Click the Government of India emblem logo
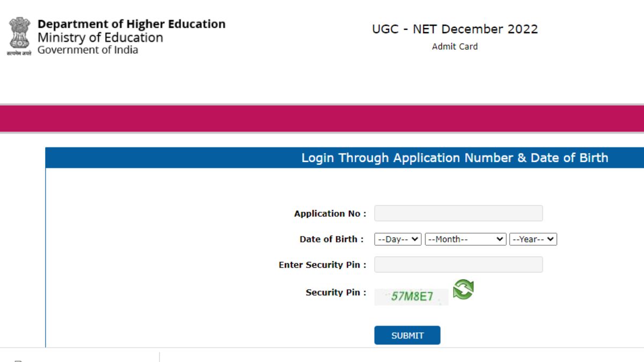 [x=19, y=36]
